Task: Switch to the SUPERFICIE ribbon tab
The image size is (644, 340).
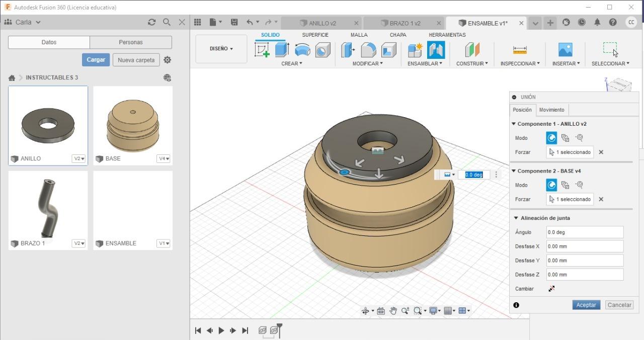Action: point(315,35)
